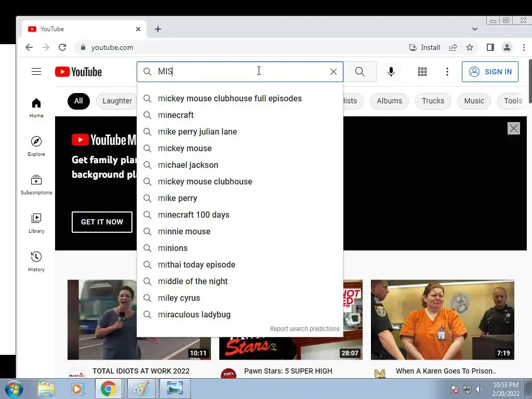Open Windows Explorer from taskbar
The height and width of the screenshot is (399, 532).
pyautogui.click(x=46, y=389)
